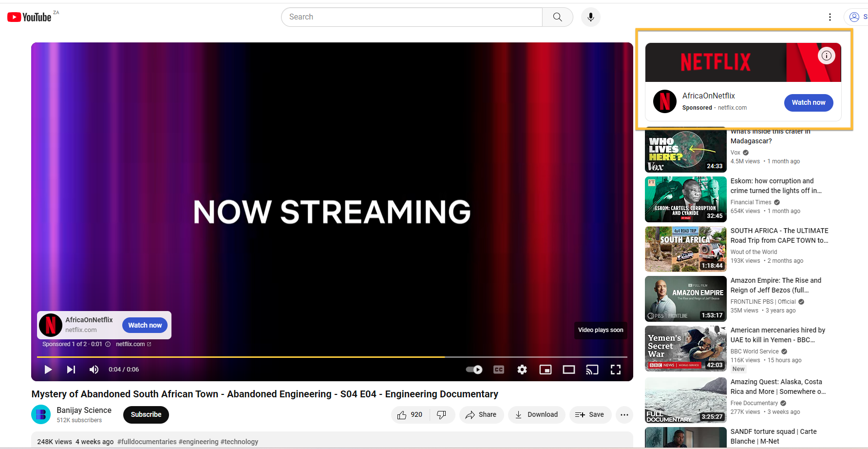Open ad info icon on Netflix banner
The width and height of the screenshot is (868, 449).
pyautogui.click(x=827, y=56)
